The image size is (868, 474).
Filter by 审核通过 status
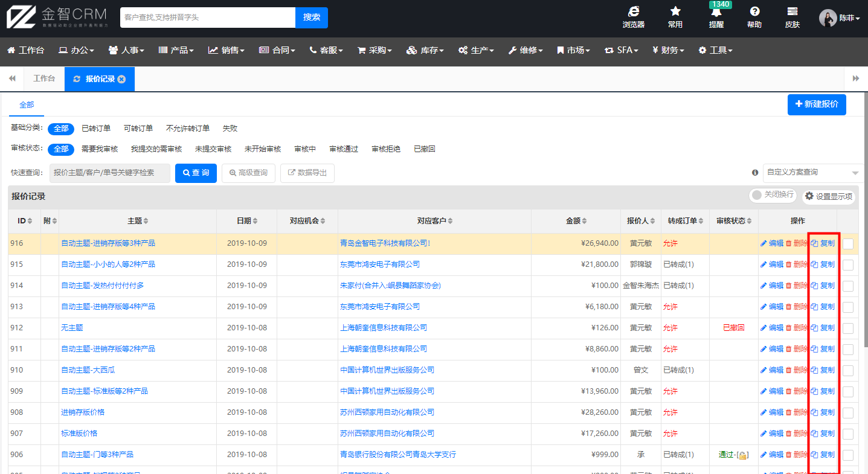tap(344, 149)
